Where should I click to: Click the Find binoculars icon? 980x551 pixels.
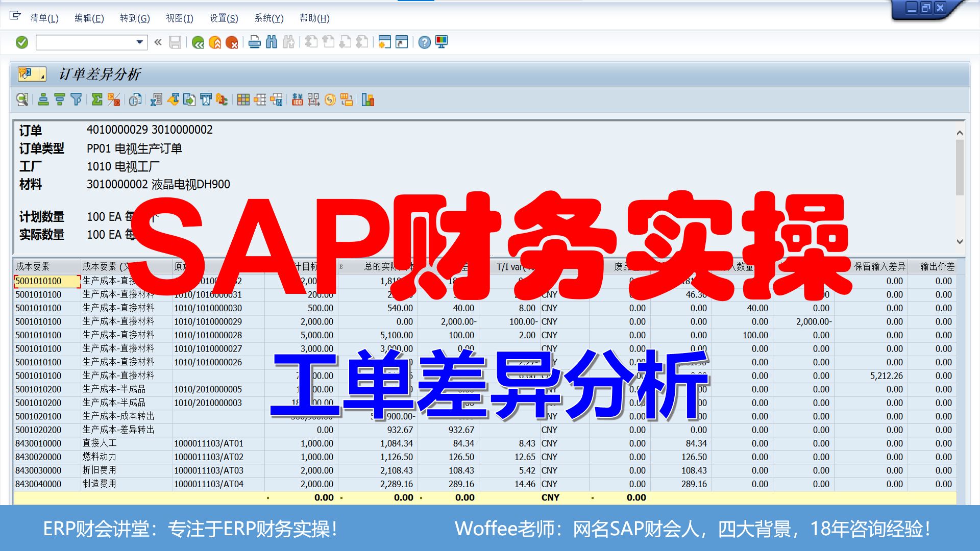coord(272,42)
